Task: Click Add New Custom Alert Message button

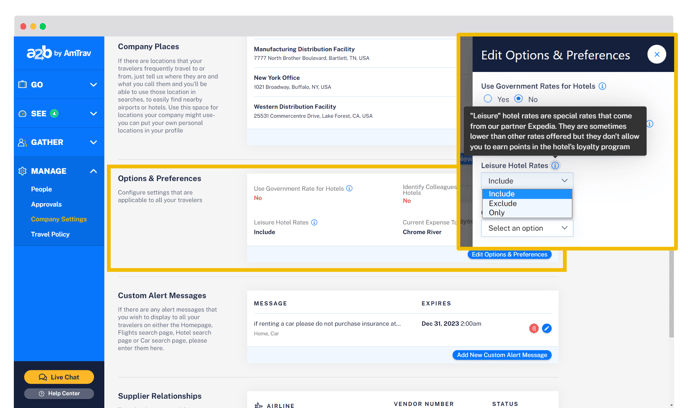Action: tap(502, 355)
